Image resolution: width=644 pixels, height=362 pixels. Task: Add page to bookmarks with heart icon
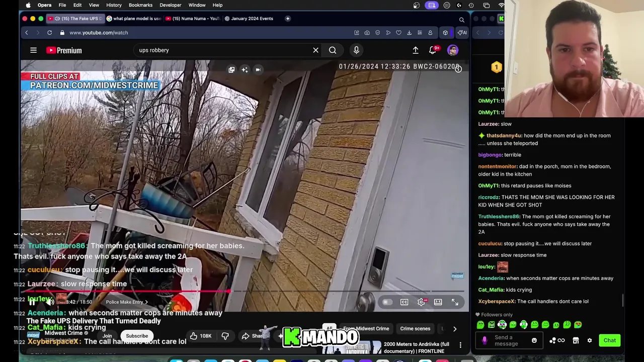tap(398, 33)
